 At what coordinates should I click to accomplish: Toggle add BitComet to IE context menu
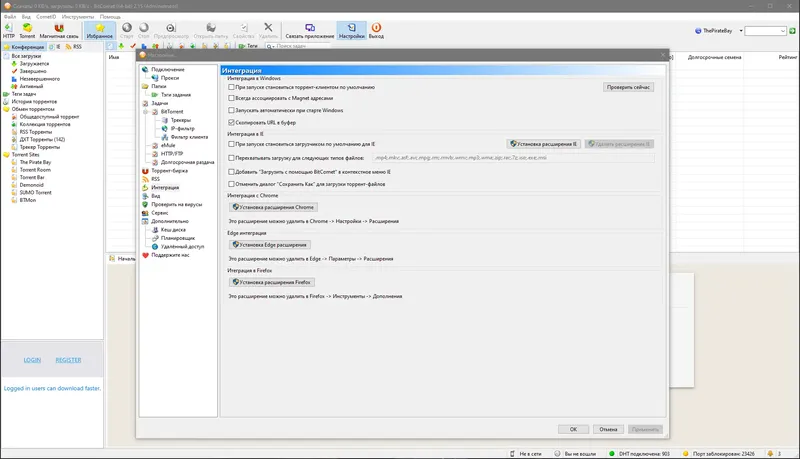point(231,172)
